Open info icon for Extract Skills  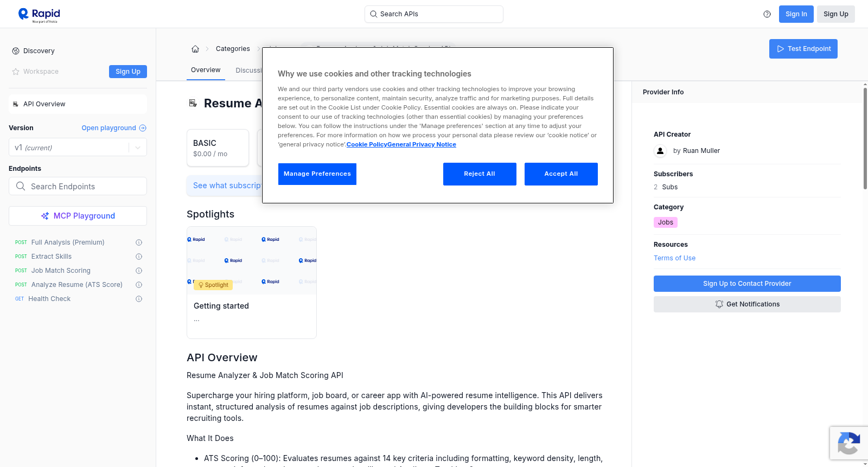tap(139, 257)
